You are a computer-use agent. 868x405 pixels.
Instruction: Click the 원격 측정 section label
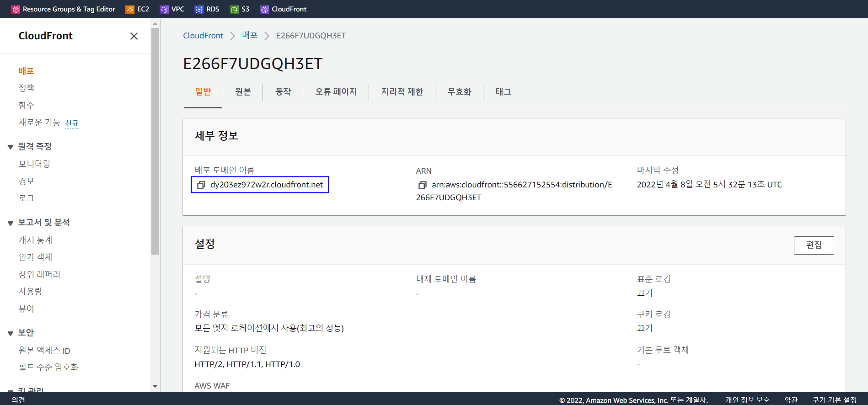coord(35,146)
